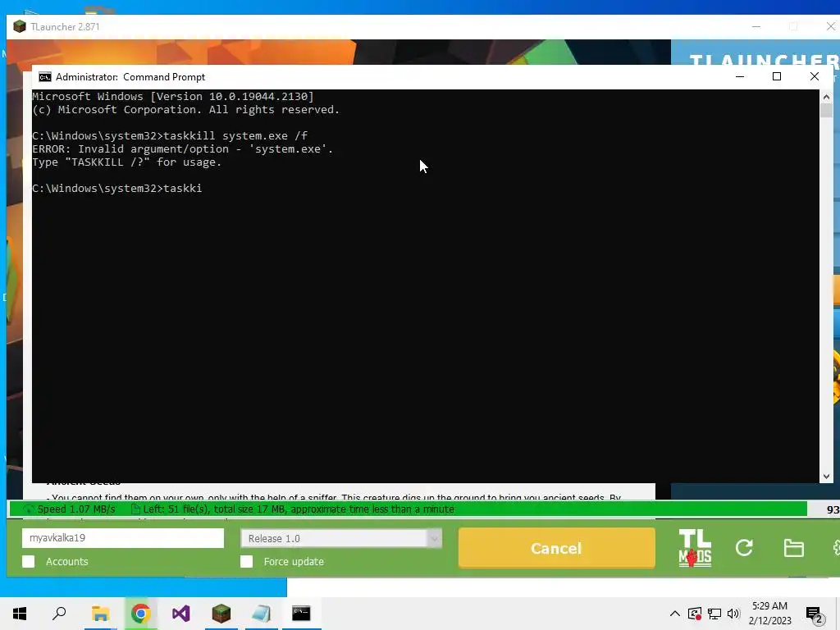Click the refresh arrow icon in TLauncher

(x=744, y=547)
